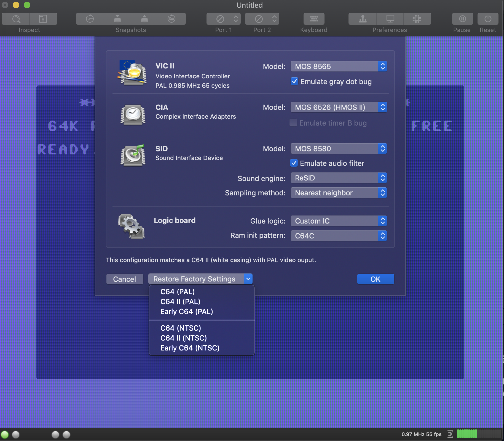Click the 0.97 MHz 55 fps readout
Image resolution: width=504 pixels, height=441 pixels.
tap(422, 434)
